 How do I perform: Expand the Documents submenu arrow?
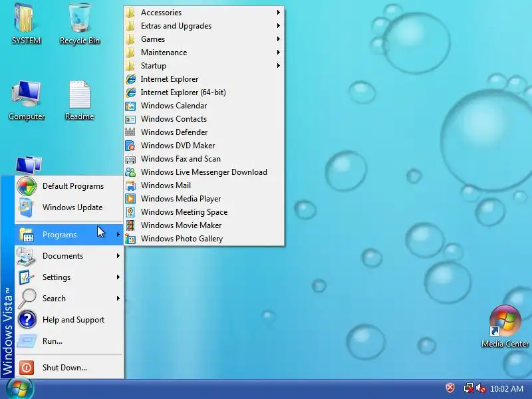[118, 256]
